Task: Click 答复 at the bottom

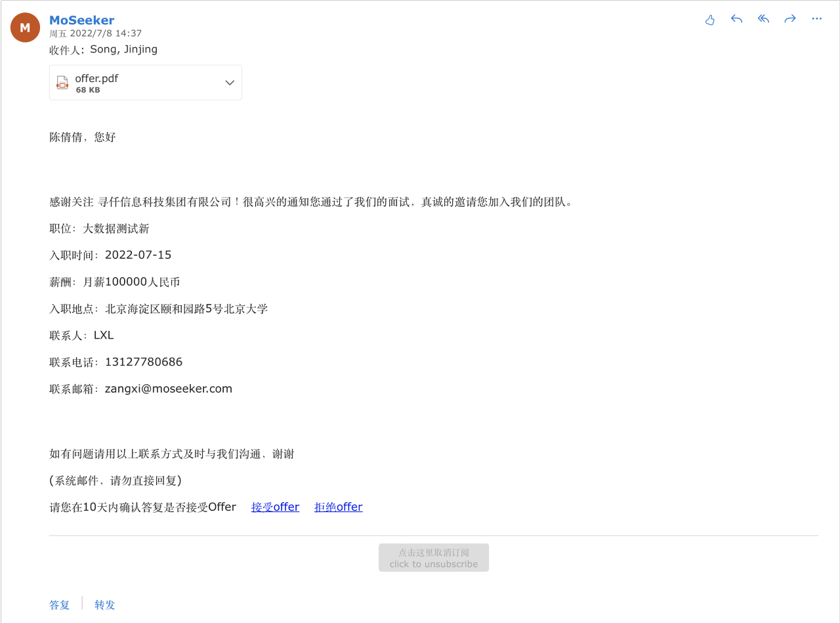Action: click(x=60, y=605)
